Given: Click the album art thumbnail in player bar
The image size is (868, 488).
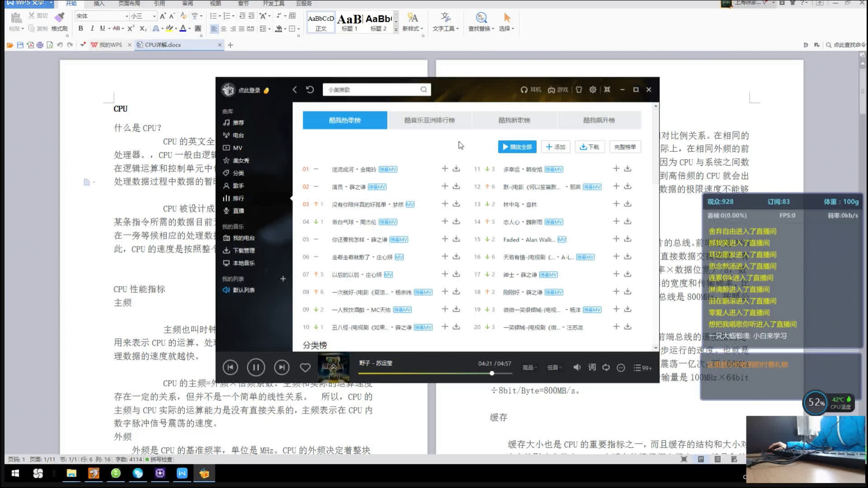Looking at the screenshot, I should [334, 368].
